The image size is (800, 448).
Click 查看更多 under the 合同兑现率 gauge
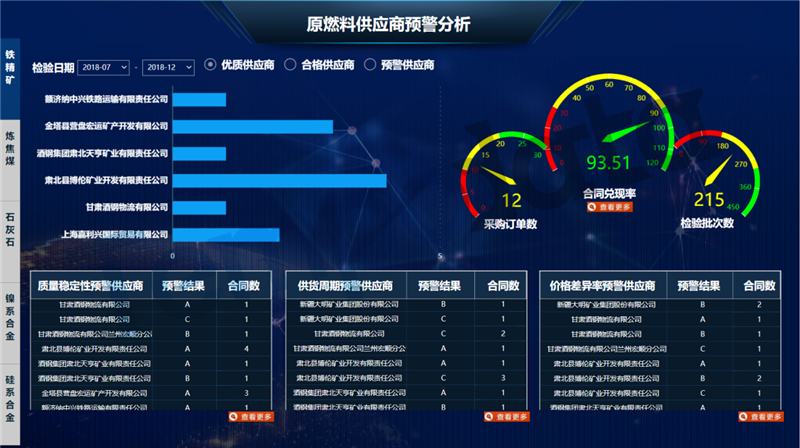pyautogui.click(x=609, y=207)
